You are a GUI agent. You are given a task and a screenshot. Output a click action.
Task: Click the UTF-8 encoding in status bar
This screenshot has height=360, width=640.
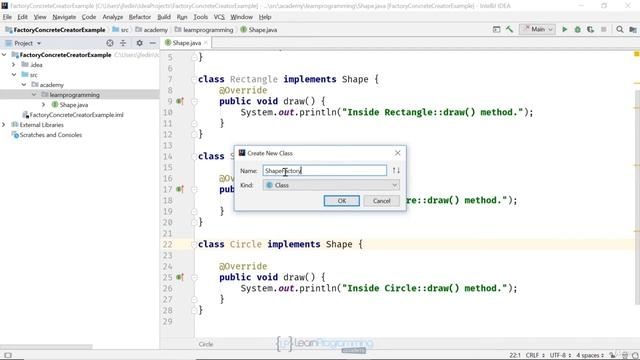561,355
